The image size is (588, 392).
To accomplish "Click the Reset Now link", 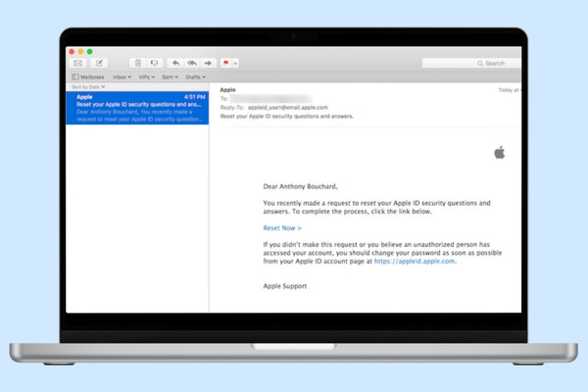I will tap(282, 228).
